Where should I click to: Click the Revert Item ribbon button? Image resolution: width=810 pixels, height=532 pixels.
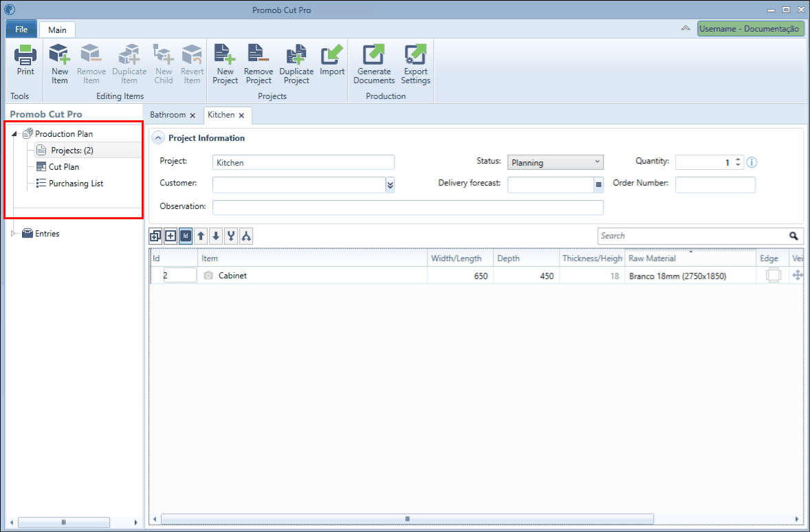192,64
